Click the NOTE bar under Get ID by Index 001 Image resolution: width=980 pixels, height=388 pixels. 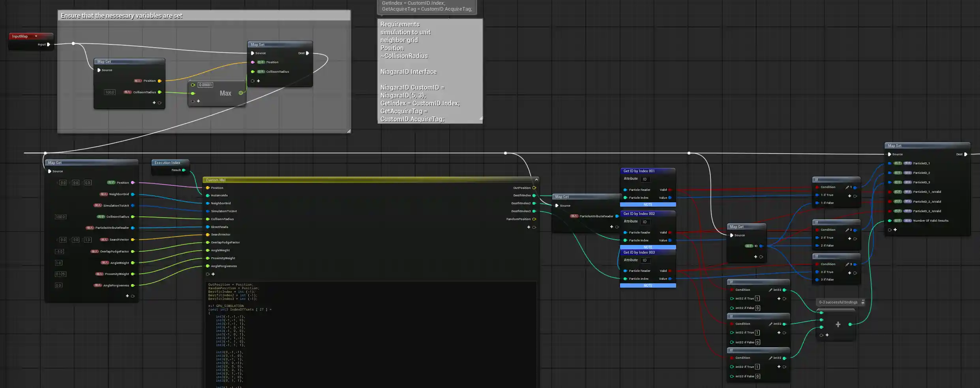click(x=648, y=205)
